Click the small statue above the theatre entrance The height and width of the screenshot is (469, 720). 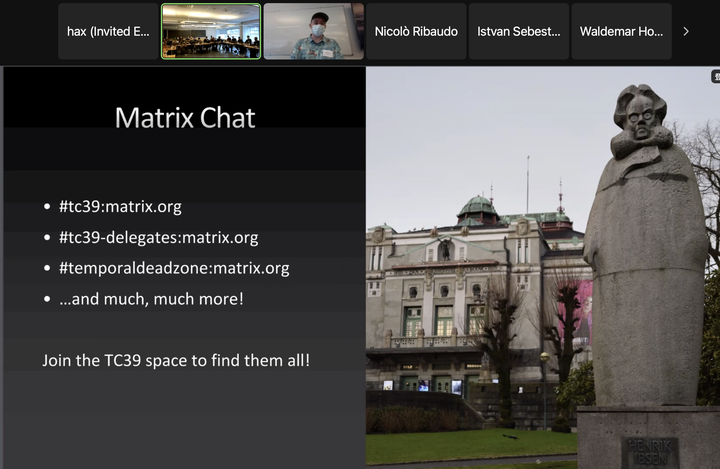444,249
